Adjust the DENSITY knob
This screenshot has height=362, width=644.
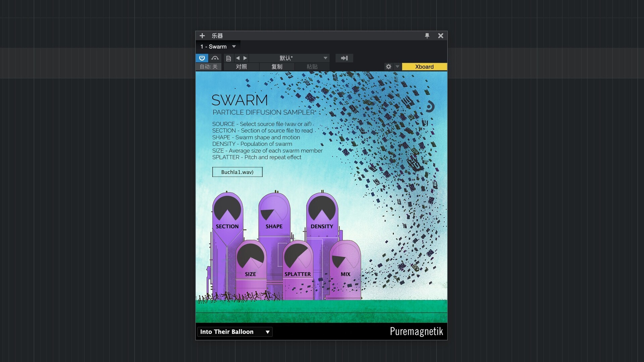point(322,208)
